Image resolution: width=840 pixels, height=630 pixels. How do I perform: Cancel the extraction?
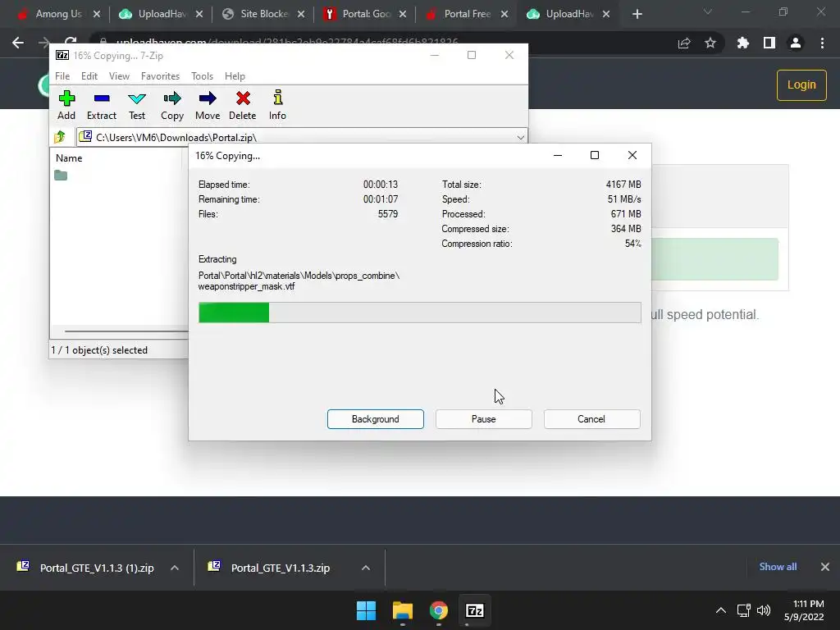(x=591, y=419)
